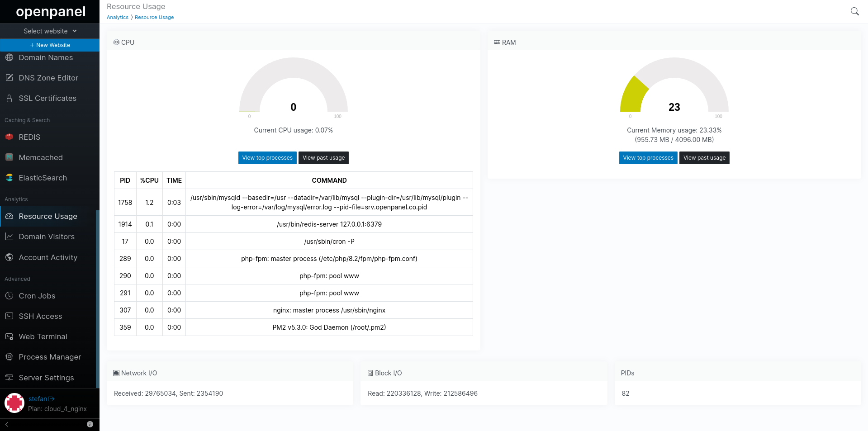Screen dimensions: 868x431
Task: Click the SSH Access terminal icon
Action: coord(9,316)
